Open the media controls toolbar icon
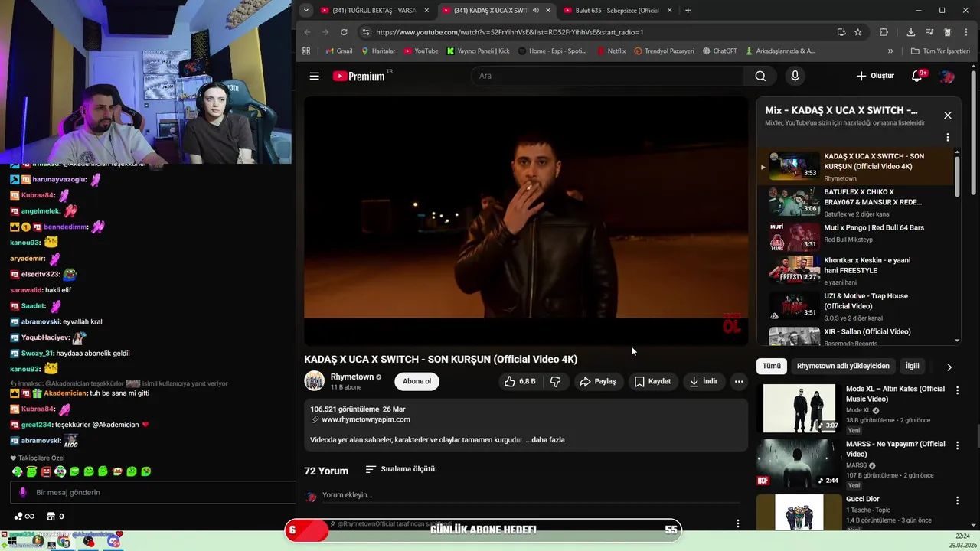980x551 pixels. click(x=929, y=32)
